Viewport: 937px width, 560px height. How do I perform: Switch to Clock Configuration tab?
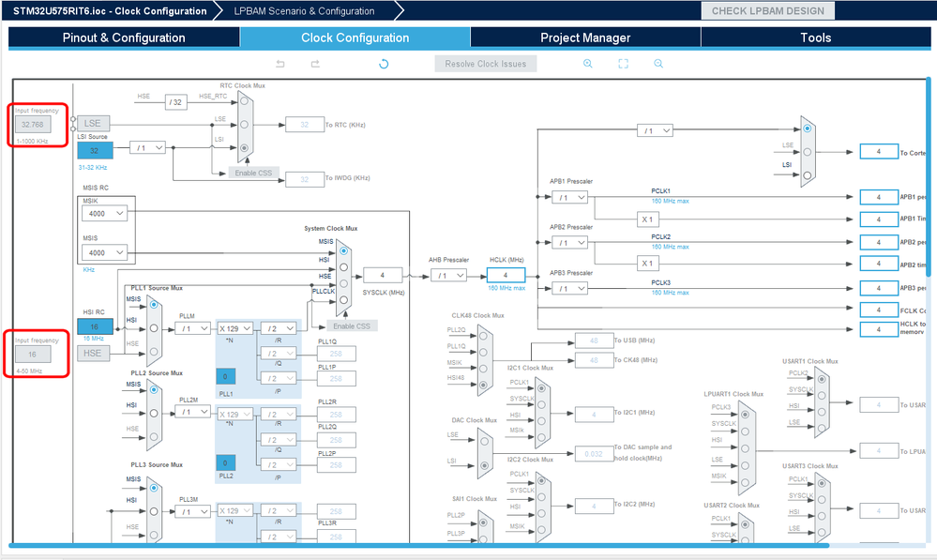point(355,38)
